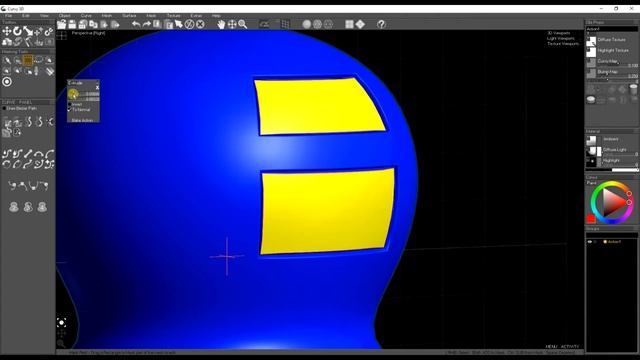Close the Extrude floating panel
Viewport: 640px width, 360px height.
(x=97, y=87)
